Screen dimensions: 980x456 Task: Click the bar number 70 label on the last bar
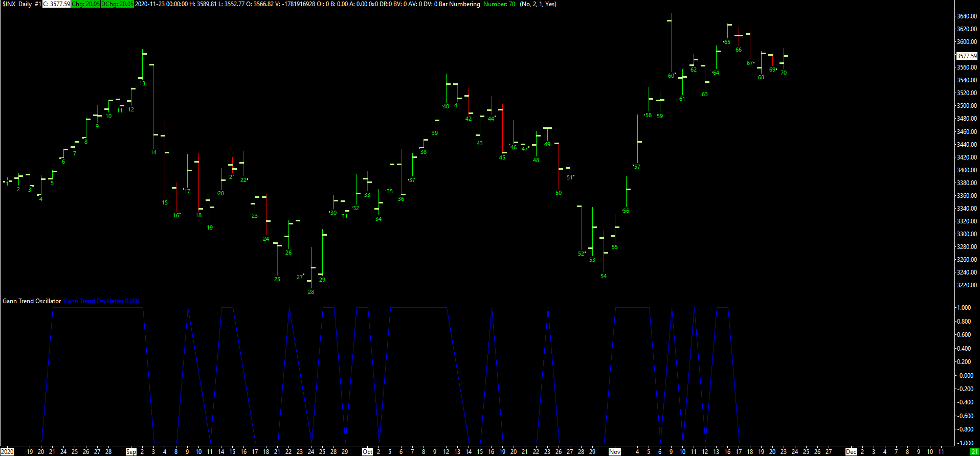tap(784, 73)
